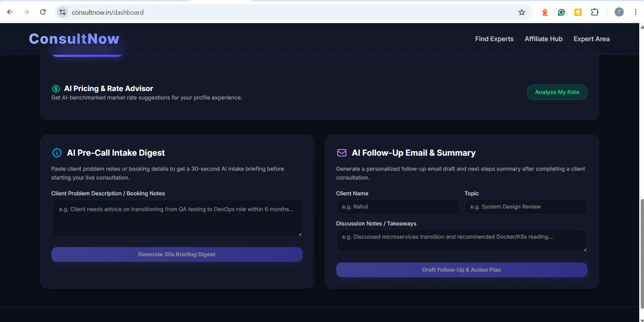Image resolution: width=644 pixels, height=322 pixels.
Task: Click the envelope icon beside Follow-Up Email
Action: coord(342,153)
